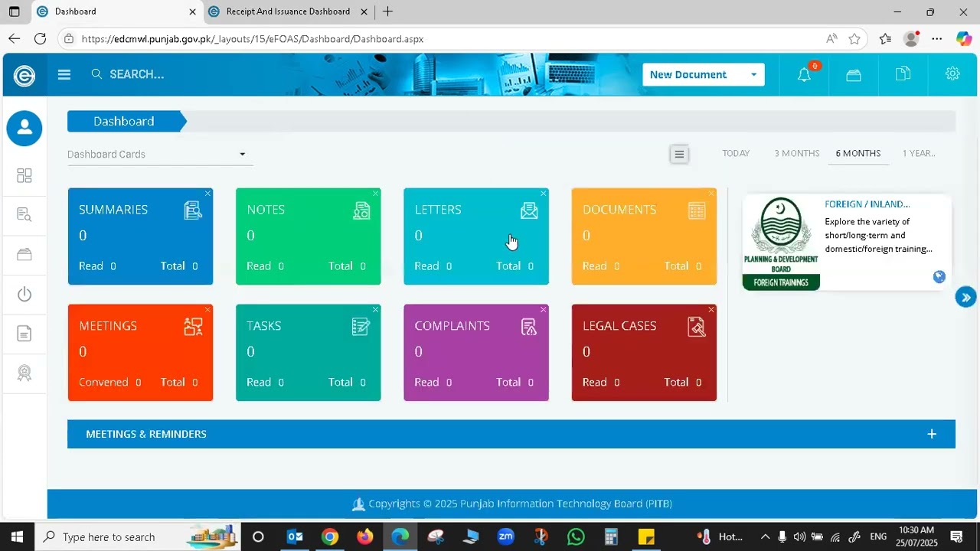Click the Foreign Trainings thumbnail image

(781, 243)
